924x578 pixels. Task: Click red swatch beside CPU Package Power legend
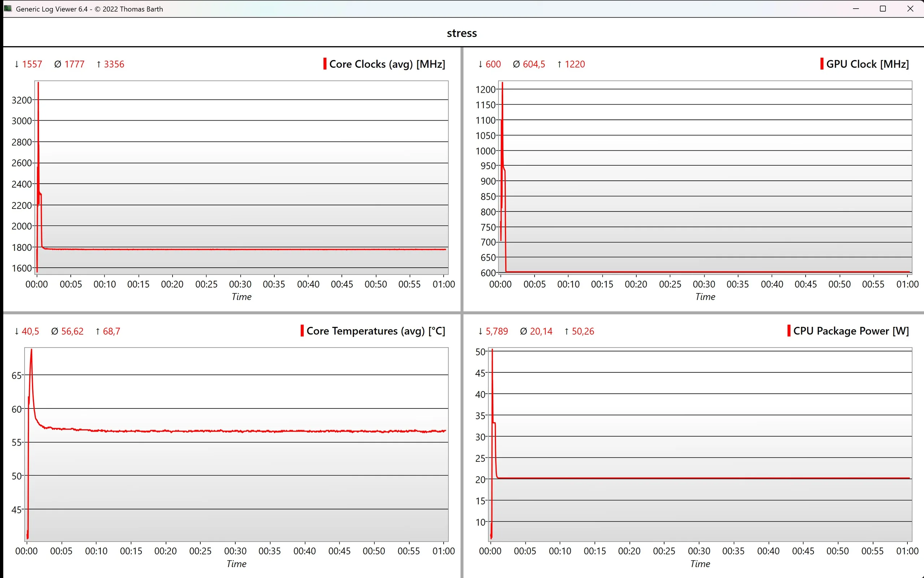[789, 330]
